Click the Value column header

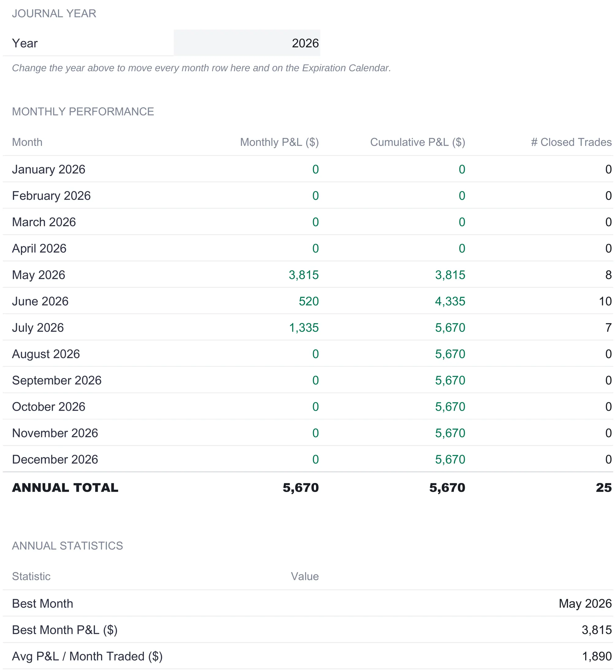tap(305, 576)
